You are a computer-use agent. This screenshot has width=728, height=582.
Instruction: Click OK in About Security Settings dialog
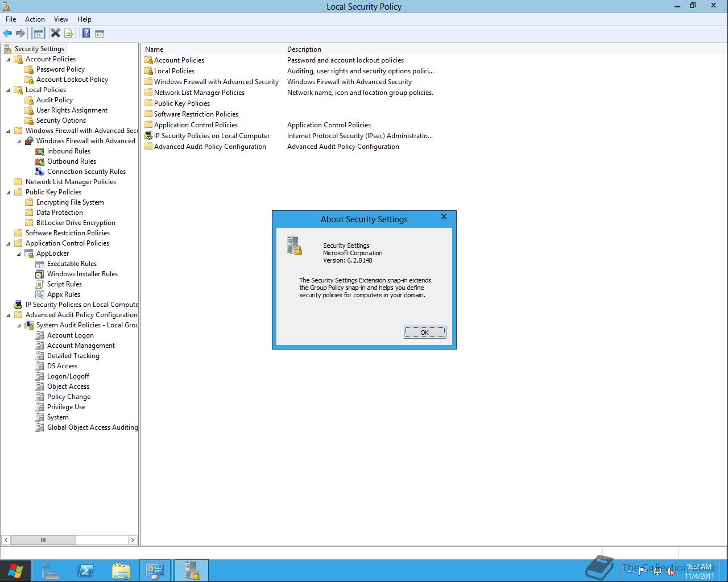tap(425, 332)
